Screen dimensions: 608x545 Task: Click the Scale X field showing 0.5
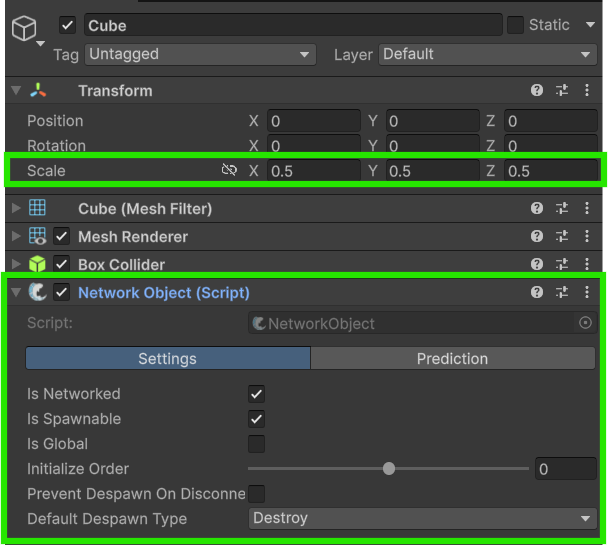pyautogui.click(x=314, y=171)
